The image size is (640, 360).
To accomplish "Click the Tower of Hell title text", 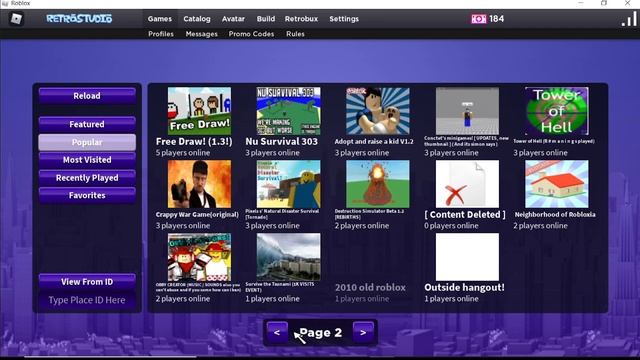I will (554, 141).
